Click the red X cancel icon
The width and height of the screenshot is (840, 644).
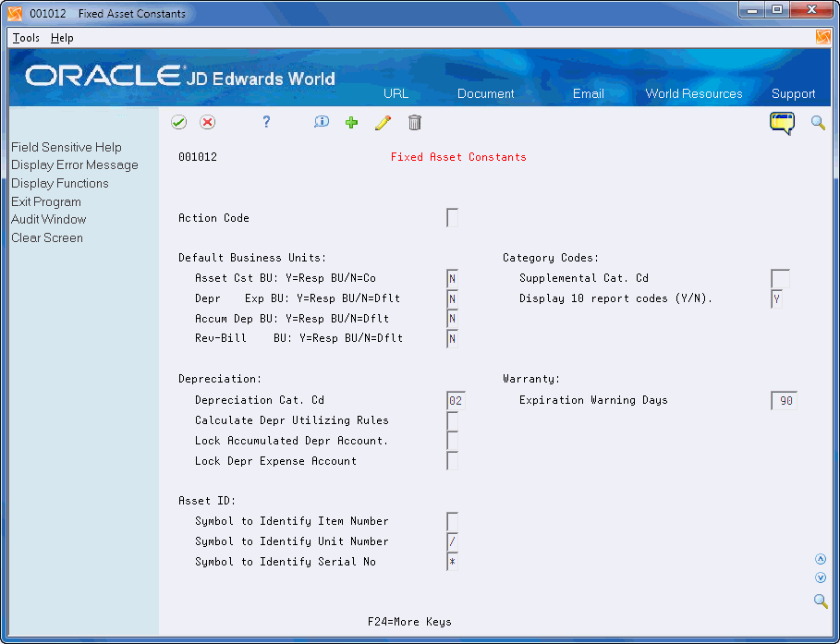pos(207,122)
